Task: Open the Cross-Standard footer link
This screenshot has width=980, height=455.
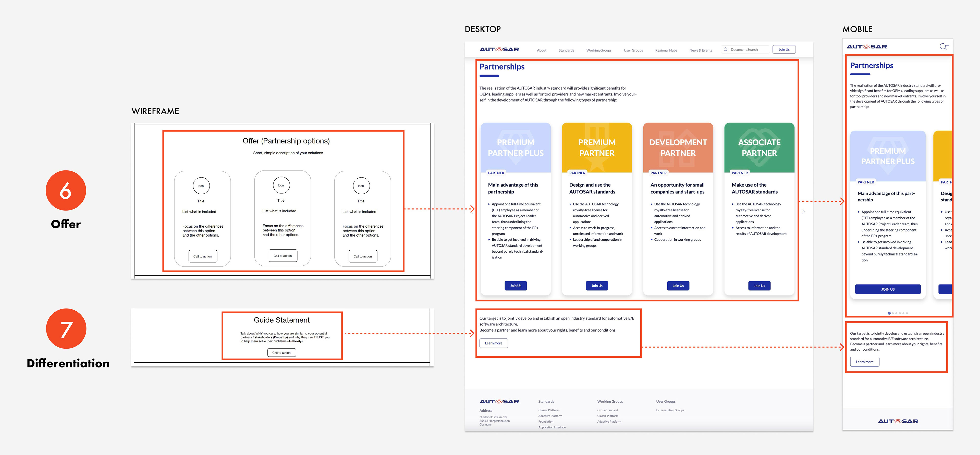Action: (x=607, y=410)
